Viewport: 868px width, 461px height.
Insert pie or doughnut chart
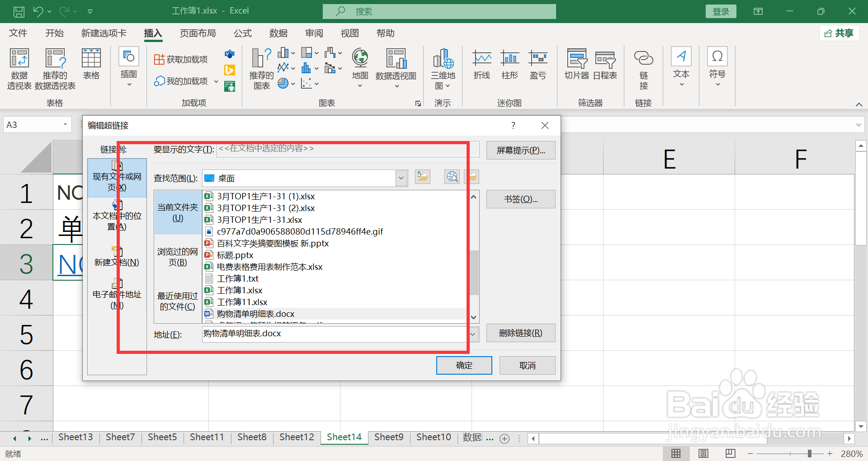[286, 83]
